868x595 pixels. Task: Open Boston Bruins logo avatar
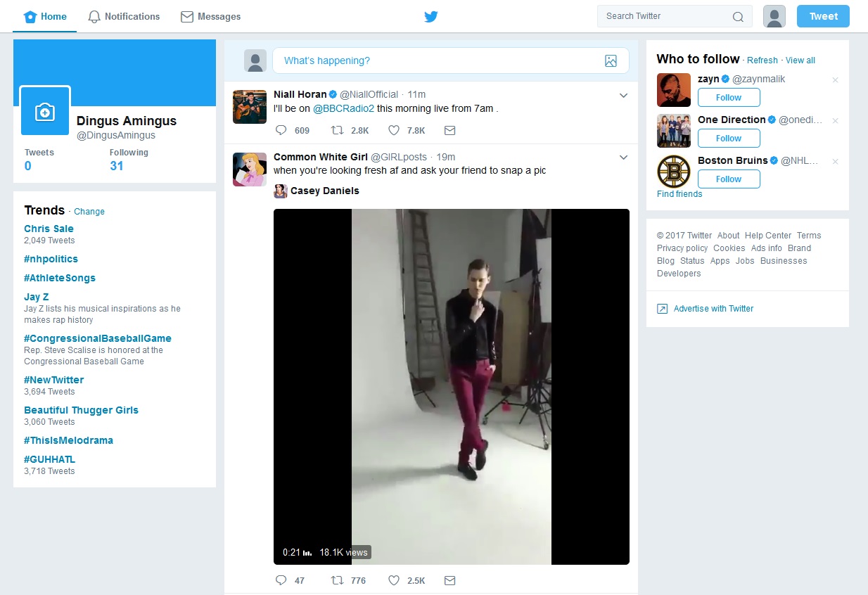click(674, 172)
